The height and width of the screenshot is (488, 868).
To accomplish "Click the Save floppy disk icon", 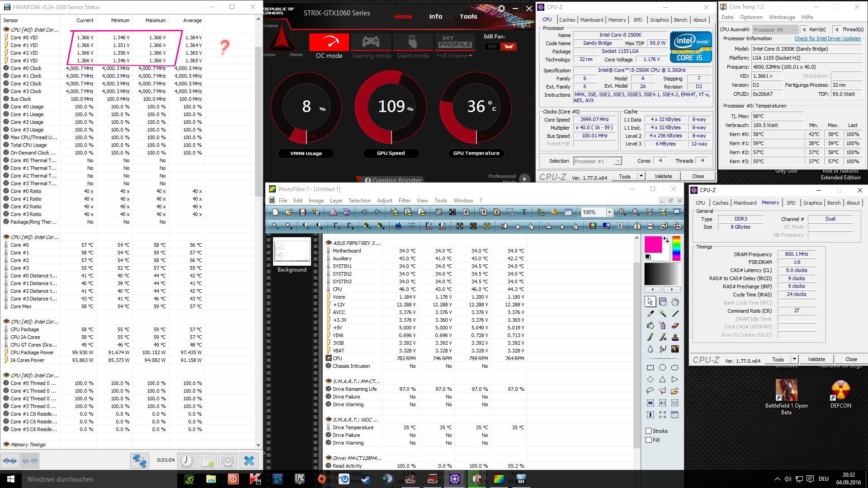I will point(302,212).
